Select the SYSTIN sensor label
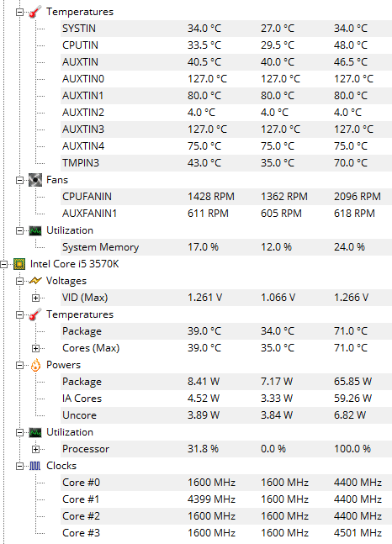Image resolution: width=392 pixels, height=544 pixels. pos(79,29)
